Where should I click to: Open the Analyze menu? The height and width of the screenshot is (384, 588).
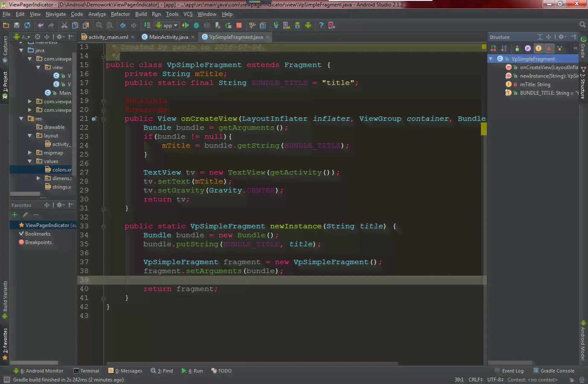(x=97, y=14)
